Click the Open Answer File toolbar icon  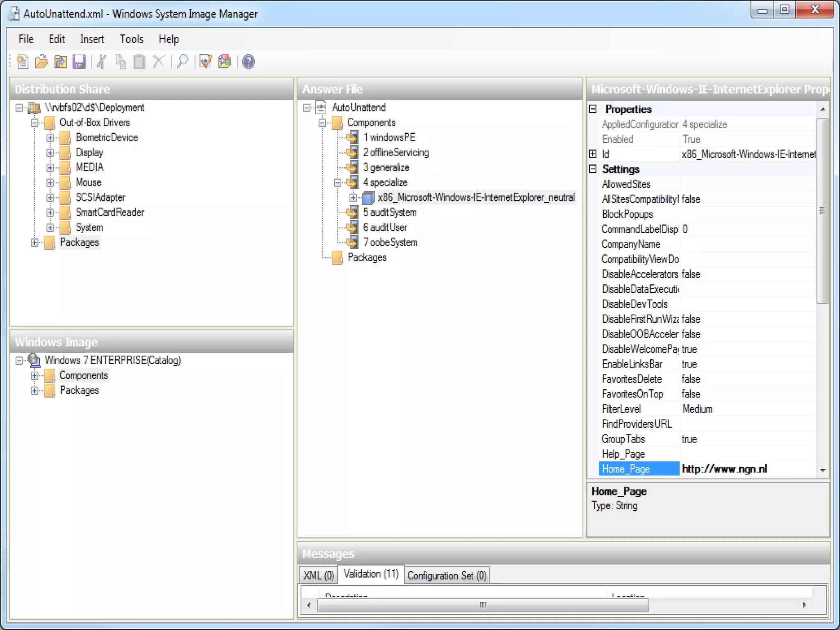tap(41, 62)
